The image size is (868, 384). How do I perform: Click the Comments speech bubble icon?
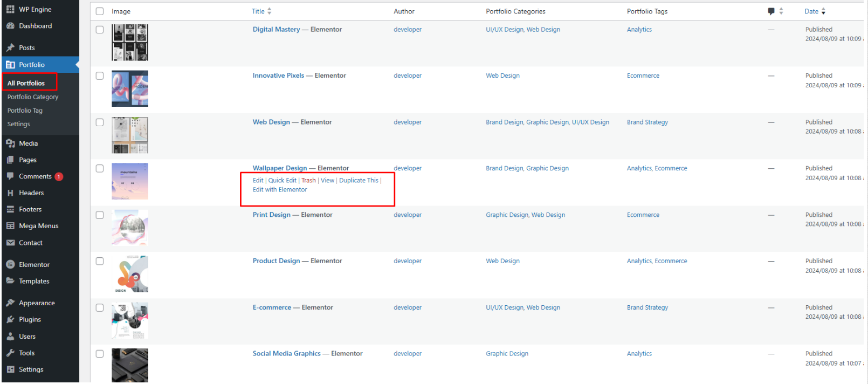coord(10,176)
